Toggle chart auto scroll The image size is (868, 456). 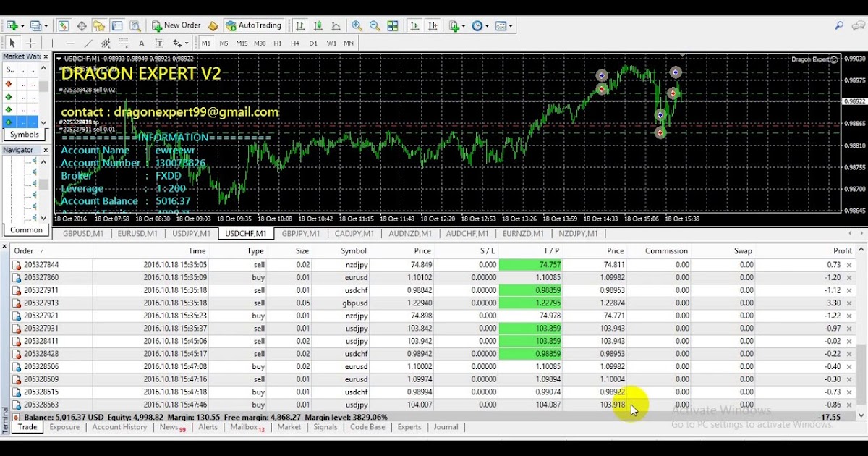click(414, 25)
